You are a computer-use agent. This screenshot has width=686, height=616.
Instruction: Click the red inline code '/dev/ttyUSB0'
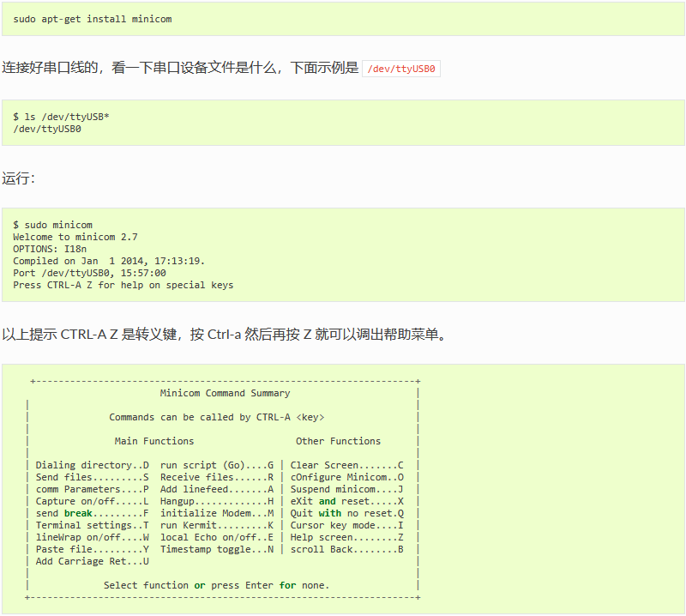point(401,69)
